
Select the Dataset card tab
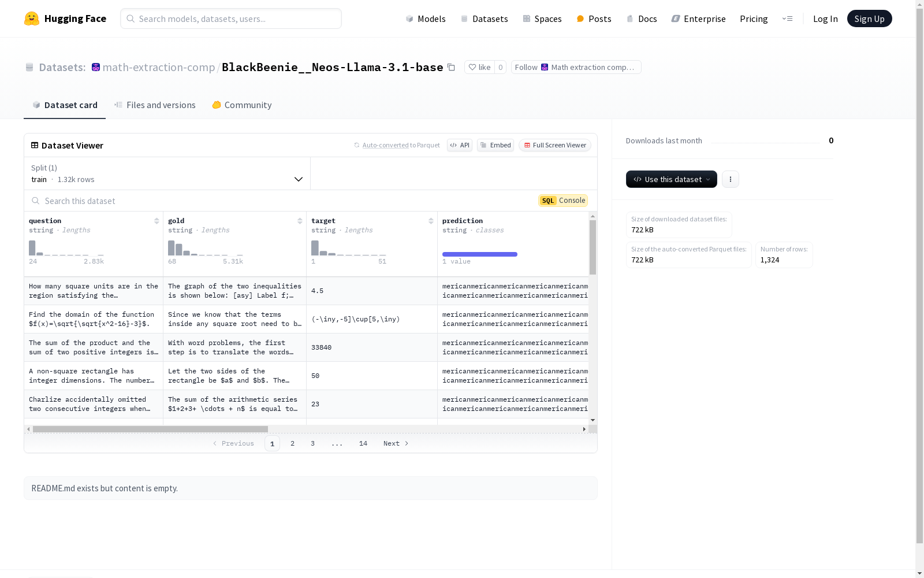(x=65, y=105)
